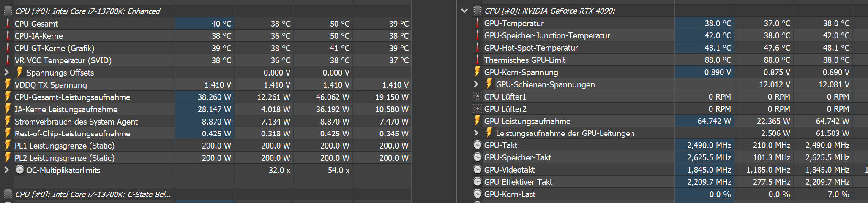Select the GPU-Hot-Spot-Temperatur row

coord(670,48)
